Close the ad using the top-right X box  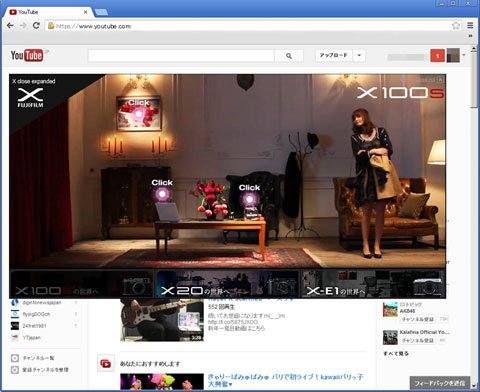point(440,80)
